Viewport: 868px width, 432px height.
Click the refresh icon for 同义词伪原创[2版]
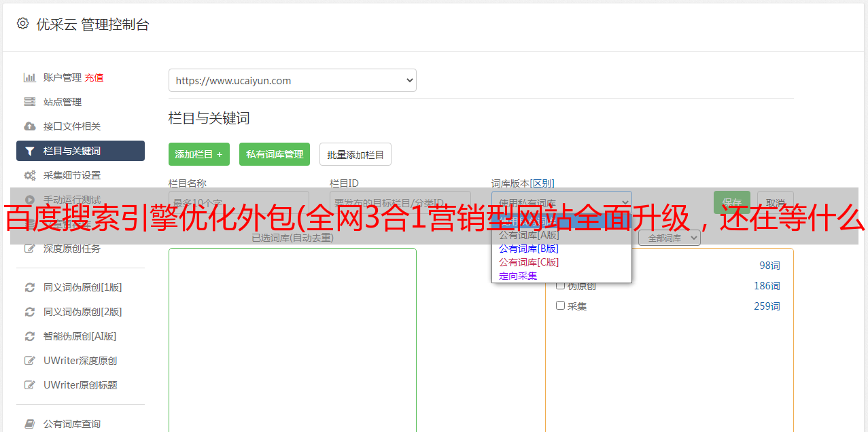point(30,312)
